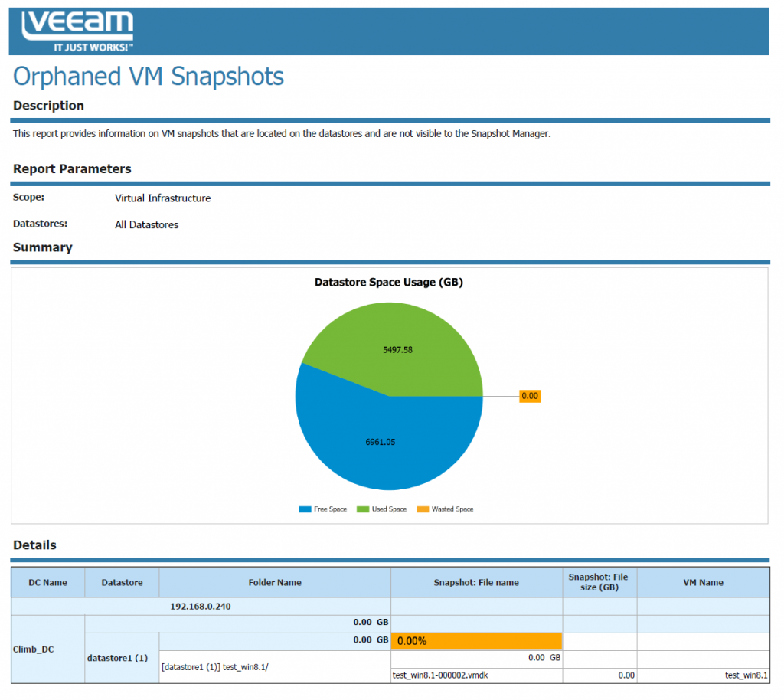Click the orange 0.00% usage bar
Viewport: 784px width, 700px height.
point(476,641)
